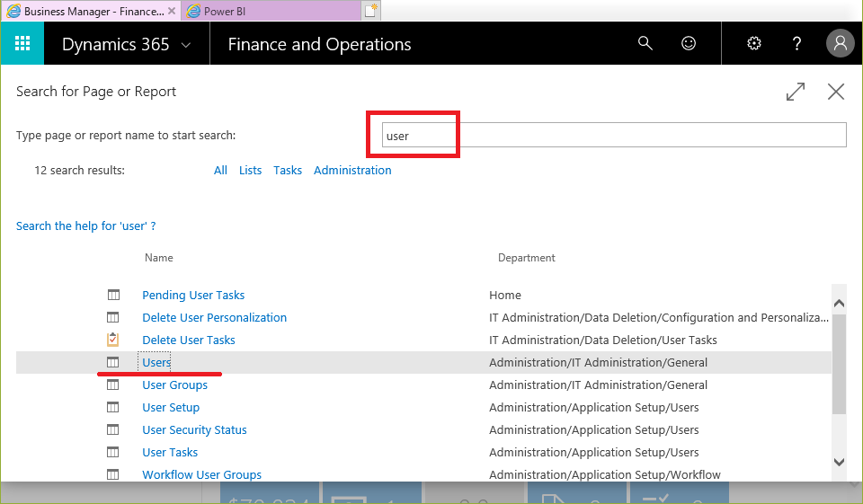Open the user account avatar

click(x=840, y=43)
